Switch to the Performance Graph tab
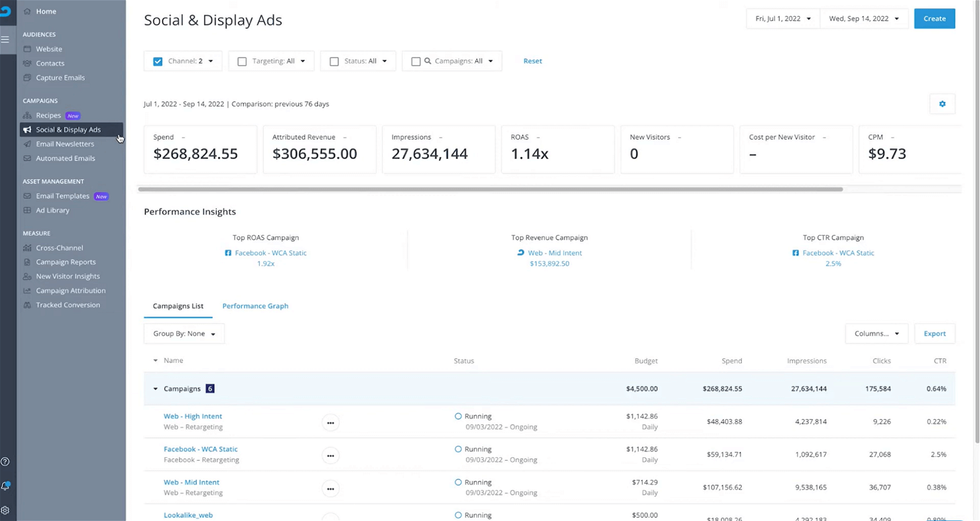This screenshot has width=980, height=521. [255, 306]
